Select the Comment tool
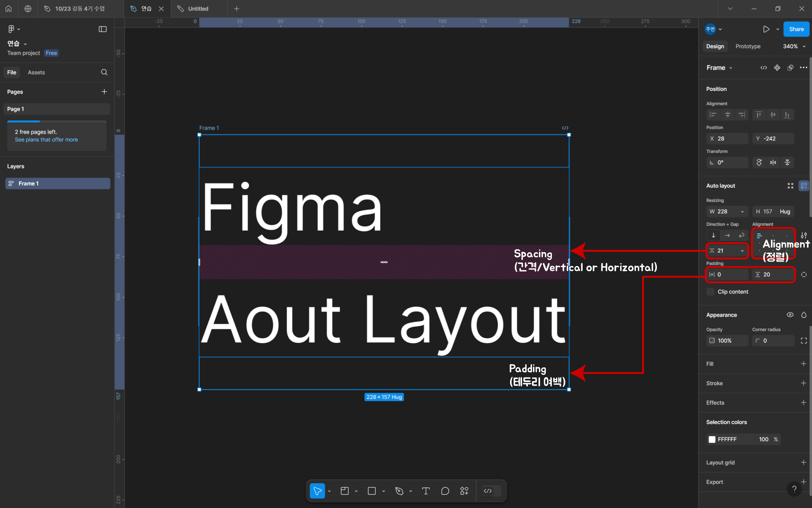The height and width of the screenshot is (508, 812). 445,491
